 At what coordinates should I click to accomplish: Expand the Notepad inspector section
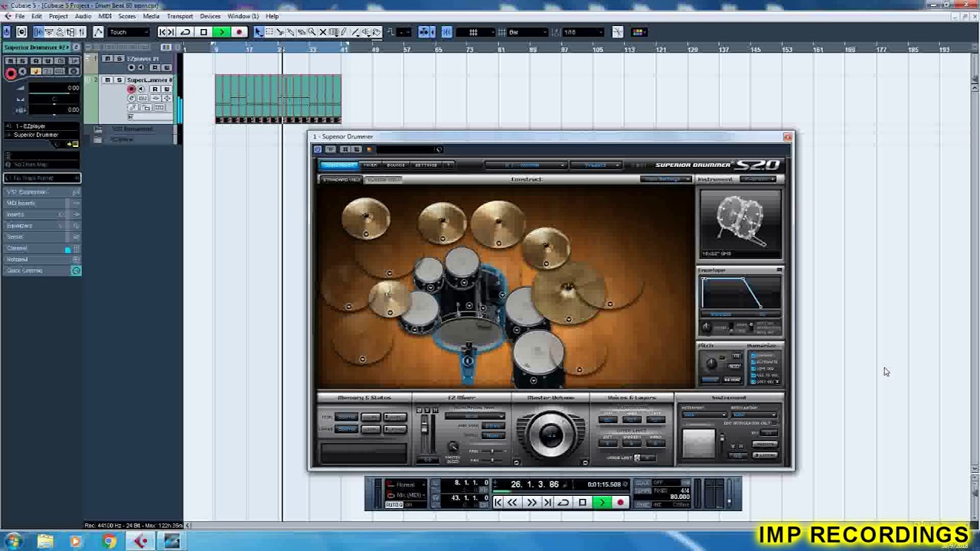click(41, 259)
